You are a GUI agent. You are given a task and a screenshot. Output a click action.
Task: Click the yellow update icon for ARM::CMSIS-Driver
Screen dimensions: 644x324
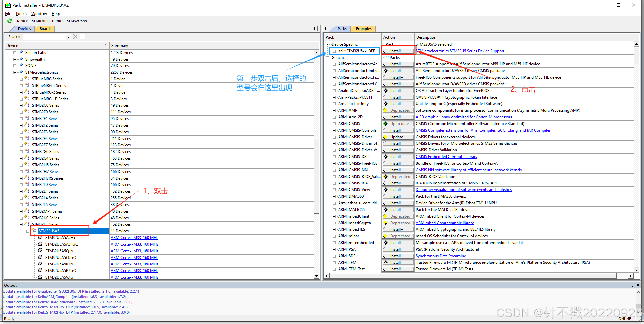[385, 137]
